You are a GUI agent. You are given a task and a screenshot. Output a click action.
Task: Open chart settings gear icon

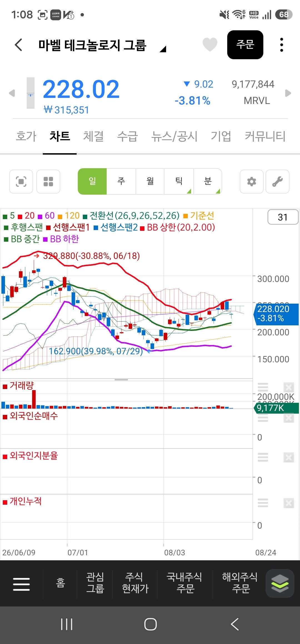[252, 182]
